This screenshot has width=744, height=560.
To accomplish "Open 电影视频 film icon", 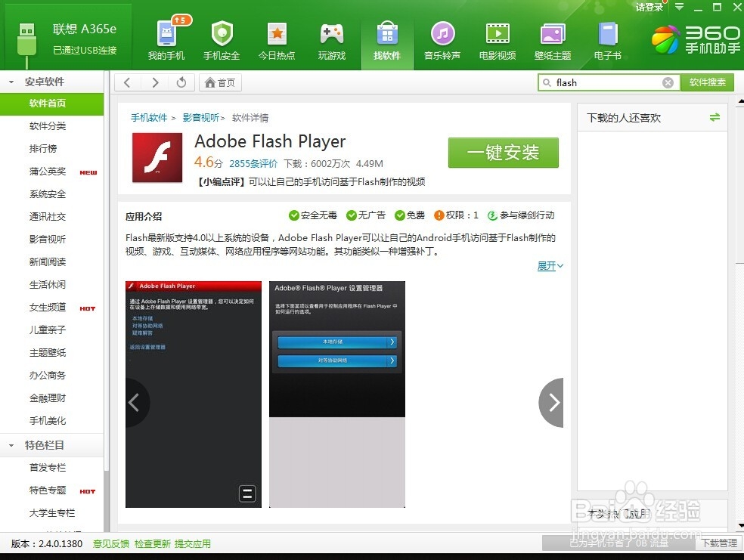I will click(498, 41).
